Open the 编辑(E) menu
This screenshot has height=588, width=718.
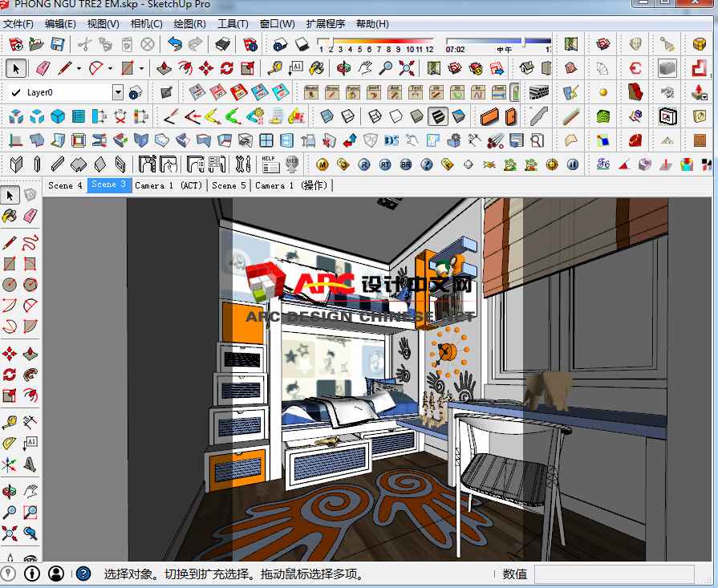[60, 24]
